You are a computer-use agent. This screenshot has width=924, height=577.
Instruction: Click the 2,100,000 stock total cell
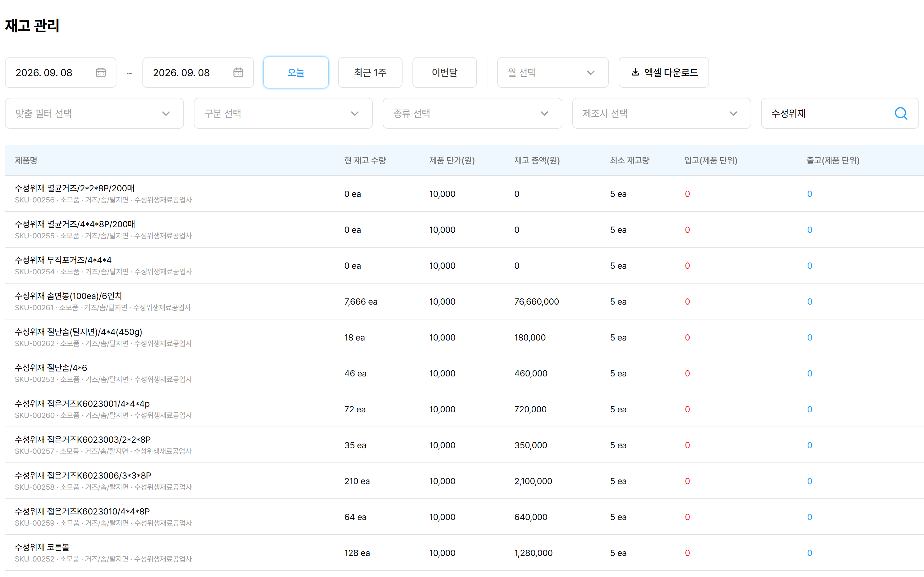point(533,481)
